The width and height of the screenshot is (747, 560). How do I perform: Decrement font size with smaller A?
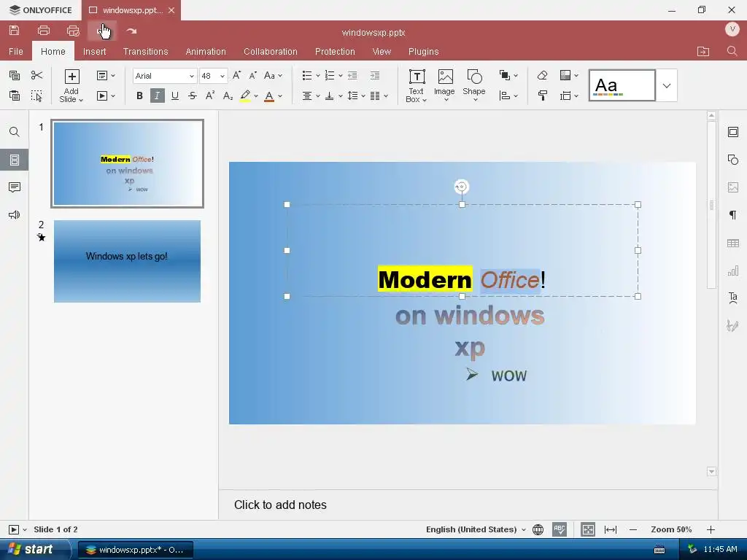[253, 75]
